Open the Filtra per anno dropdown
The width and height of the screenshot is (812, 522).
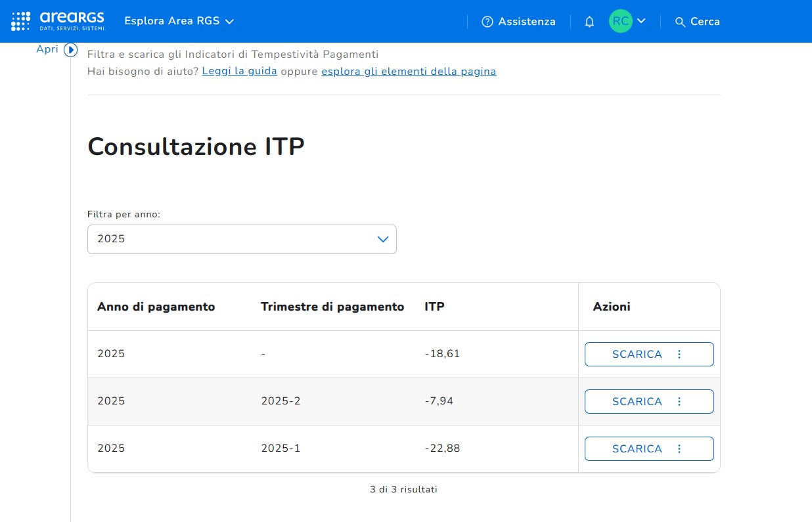click(242, 239)
